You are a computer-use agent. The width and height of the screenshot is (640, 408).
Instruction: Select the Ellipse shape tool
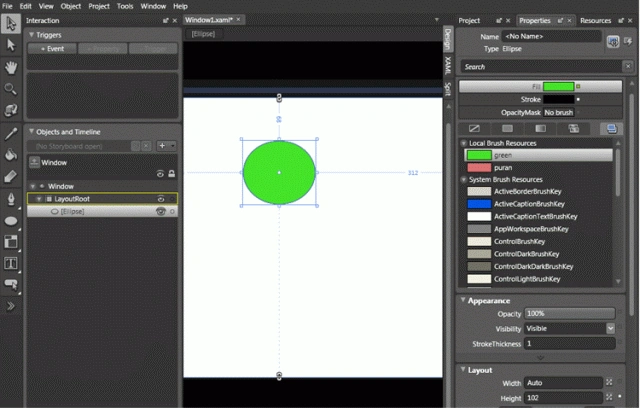pos(11,221)
